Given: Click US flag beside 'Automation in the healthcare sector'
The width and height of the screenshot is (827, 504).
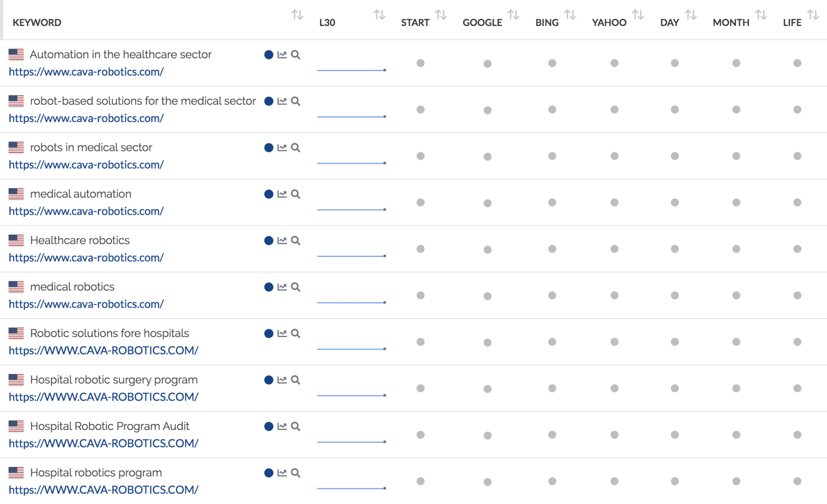Looking at the screenshot, I should tap(16, 54).
